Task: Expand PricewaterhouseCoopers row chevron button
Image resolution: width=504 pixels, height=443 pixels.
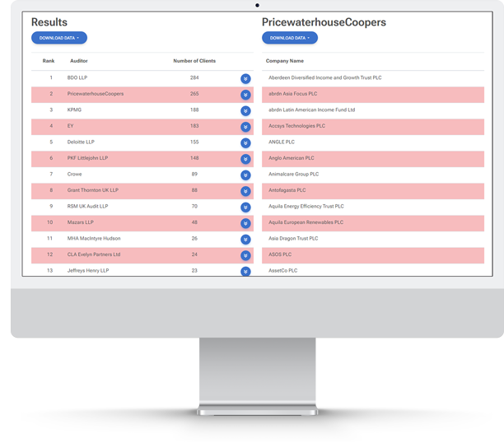Action: point(245,95)
